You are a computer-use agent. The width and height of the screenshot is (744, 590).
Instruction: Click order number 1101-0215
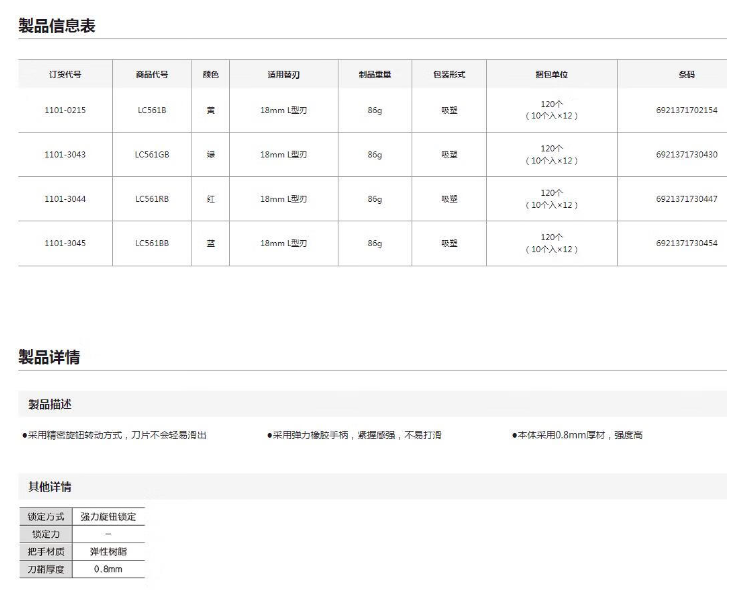click(65, 110)
